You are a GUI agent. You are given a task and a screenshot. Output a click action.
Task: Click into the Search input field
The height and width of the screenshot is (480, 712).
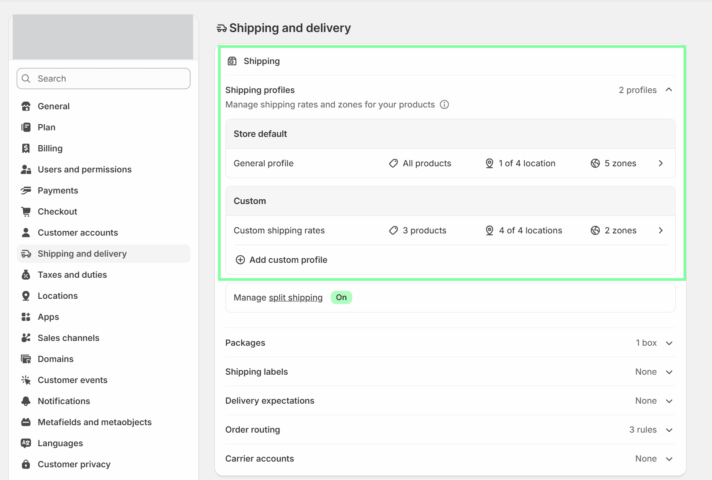[x=104, y=79]
